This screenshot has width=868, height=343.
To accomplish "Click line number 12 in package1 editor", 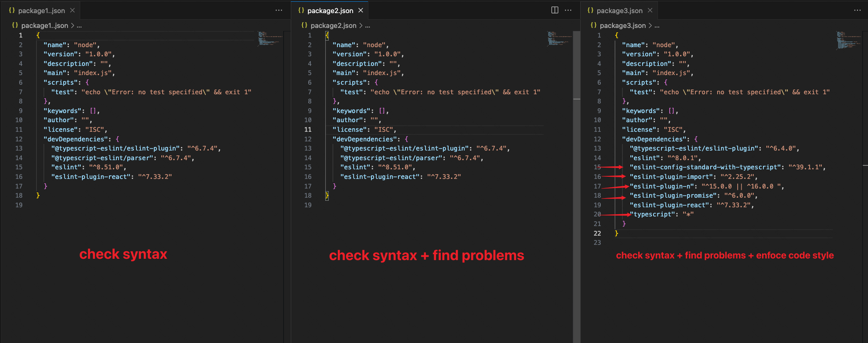I will pyautogui.click(x=19, y=139).
